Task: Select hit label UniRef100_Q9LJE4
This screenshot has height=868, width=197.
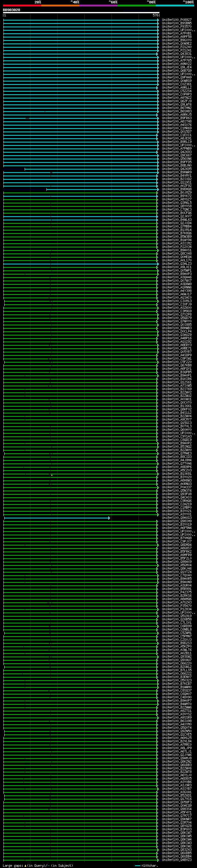Action: (x=176, y=67)
